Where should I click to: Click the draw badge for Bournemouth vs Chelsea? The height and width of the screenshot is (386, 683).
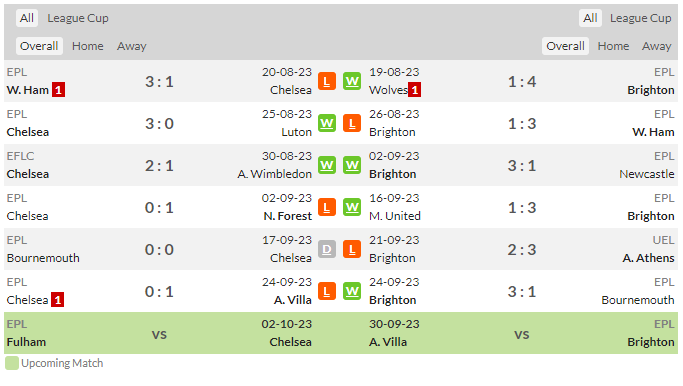point(327,249)
